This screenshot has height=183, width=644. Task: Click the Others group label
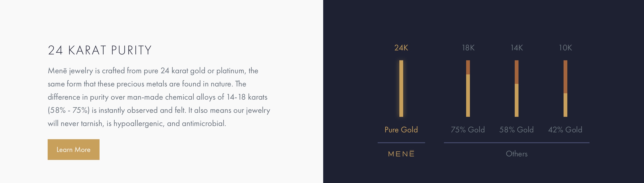517,154
